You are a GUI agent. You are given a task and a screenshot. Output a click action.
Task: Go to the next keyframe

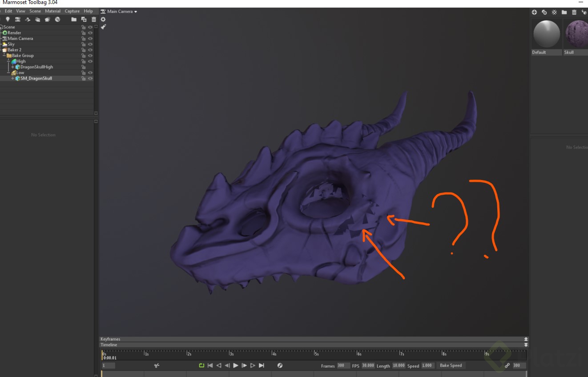[253, 365]
